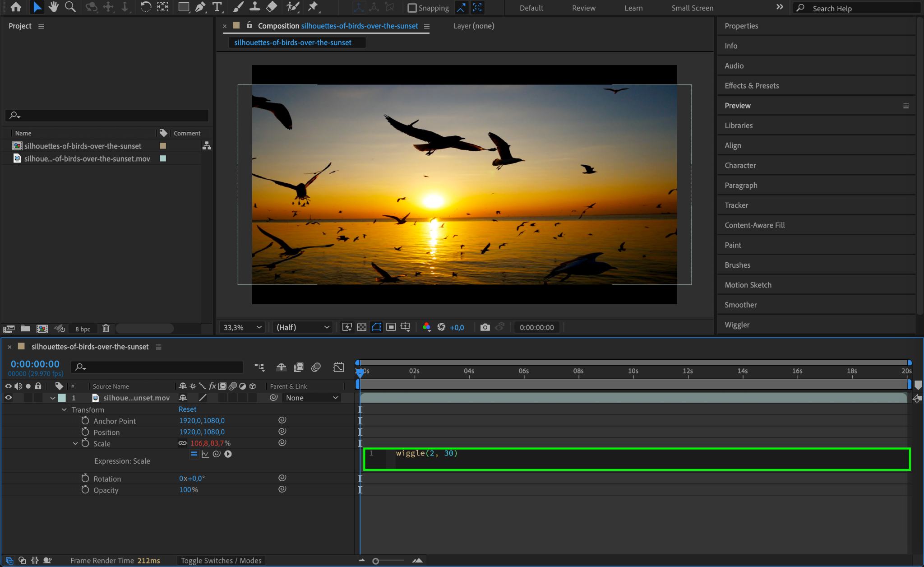924x567 pixels.
Task: Toggle the Scale expression enable switch
Action: tap(194, 454)
